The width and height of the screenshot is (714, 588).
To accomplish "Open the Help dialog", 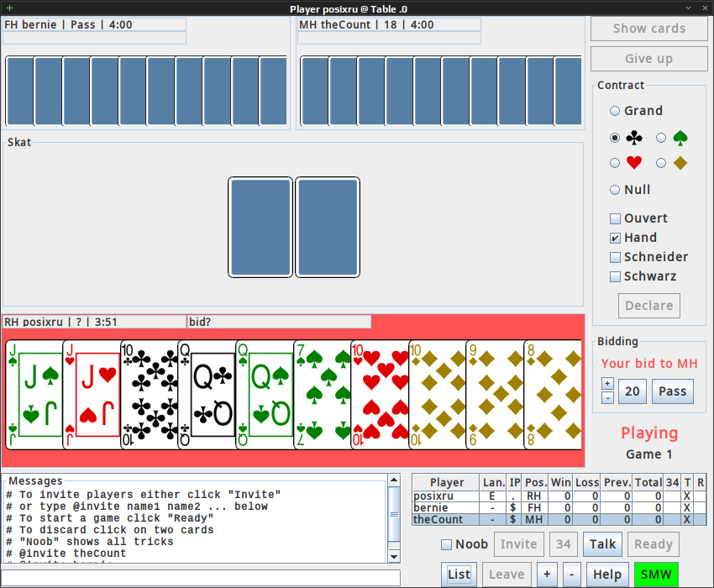I will tap(607, 575).
